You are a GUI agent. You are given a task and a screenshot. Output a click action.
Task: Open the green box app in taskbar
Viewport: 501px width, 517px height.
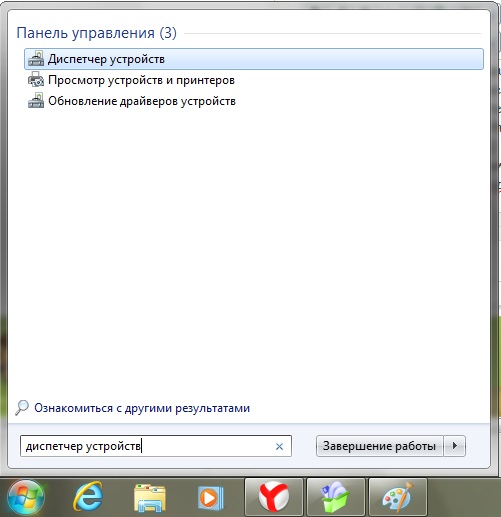click(336, 497)
